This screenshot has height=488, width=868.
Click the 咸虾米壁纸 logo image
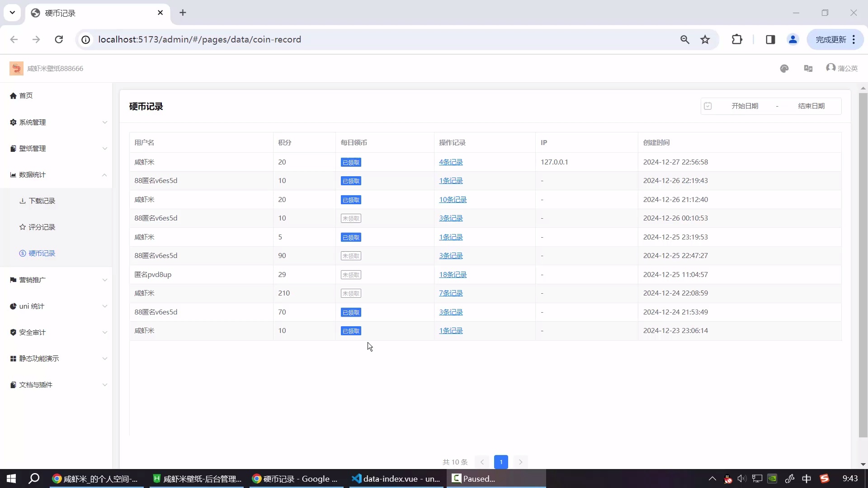(16, 69)
